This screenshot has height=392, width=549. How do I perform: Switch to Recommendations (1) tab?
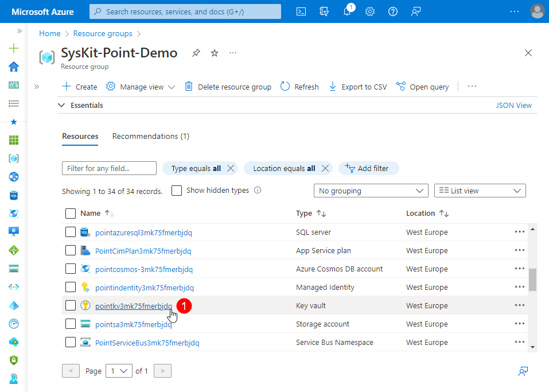click(150, 137)
